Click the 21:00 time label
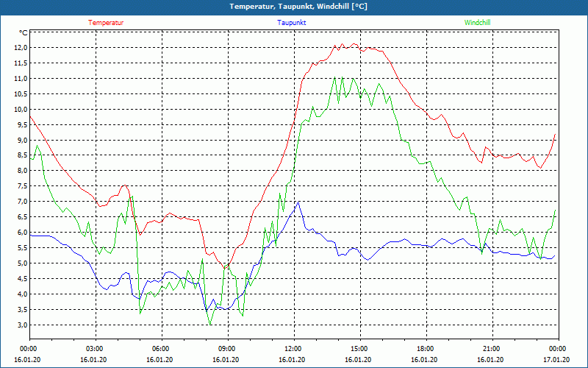 [491, 349]
